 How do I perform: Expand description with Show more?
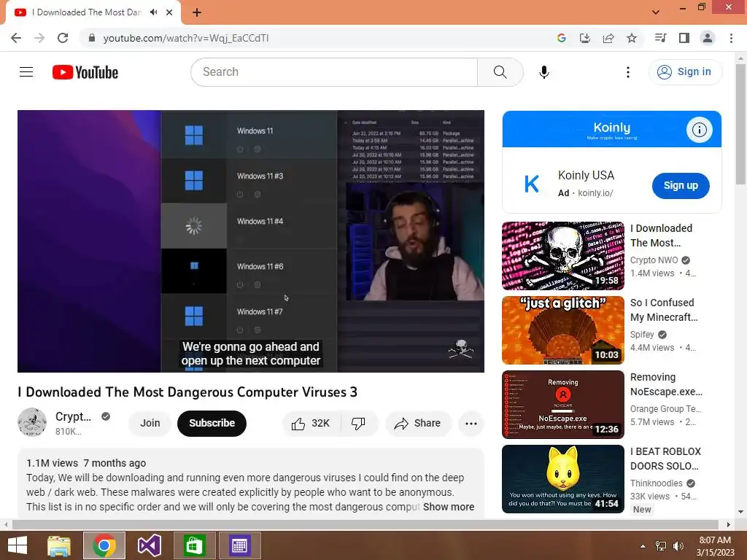(x=449, y=507)
